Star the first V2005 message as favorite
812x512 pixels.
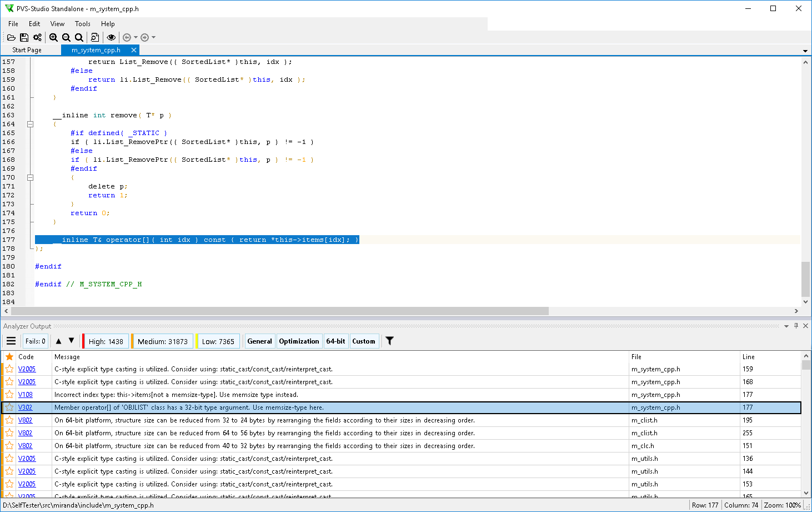point(9,369)
